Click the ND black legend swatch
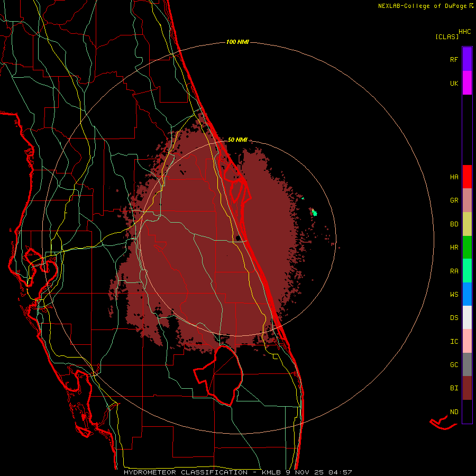Viewport: 476px width, 476px height. pyautogui.click(x=467, y=411)
